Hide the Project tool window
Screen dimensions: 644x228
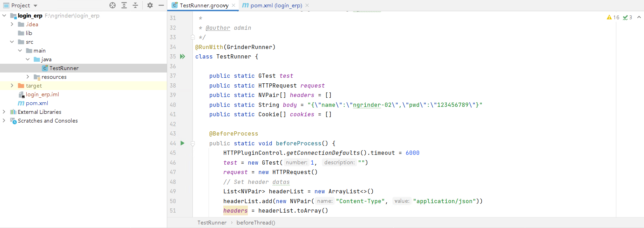[x=161, y=5]
